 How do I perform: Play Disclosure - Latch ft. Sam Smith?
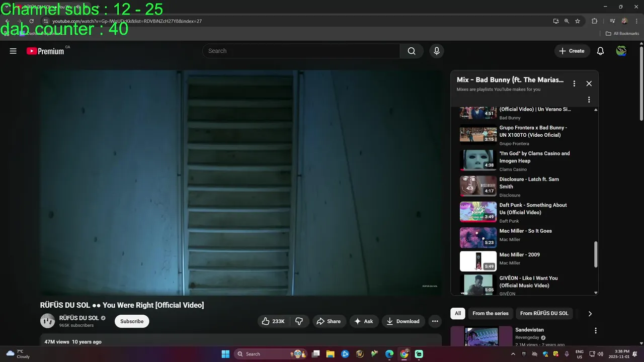tap(523, 186)
